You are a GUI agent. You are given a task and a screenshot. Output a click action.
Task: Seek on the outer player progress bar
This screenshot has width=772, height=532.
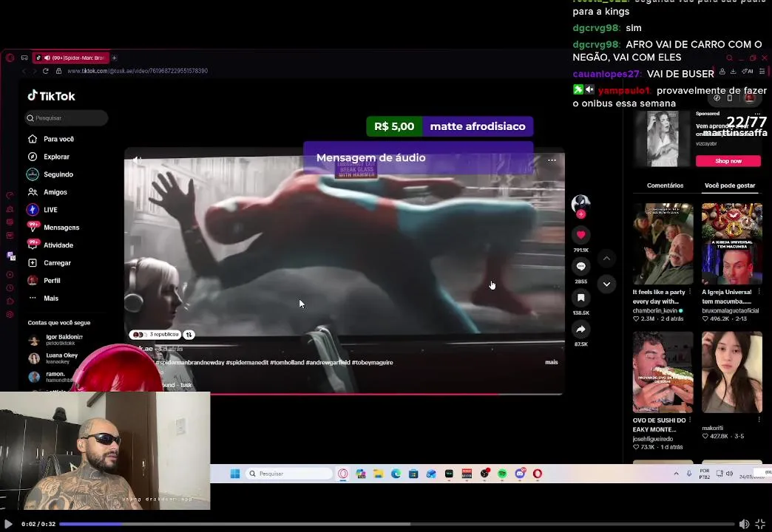(397, 524)
